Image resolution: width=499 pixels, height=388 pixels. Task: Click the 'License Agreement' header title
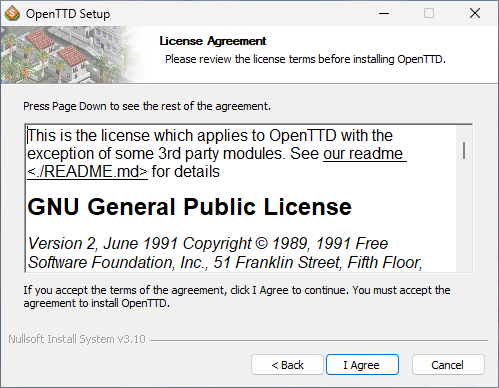[213, 41]
